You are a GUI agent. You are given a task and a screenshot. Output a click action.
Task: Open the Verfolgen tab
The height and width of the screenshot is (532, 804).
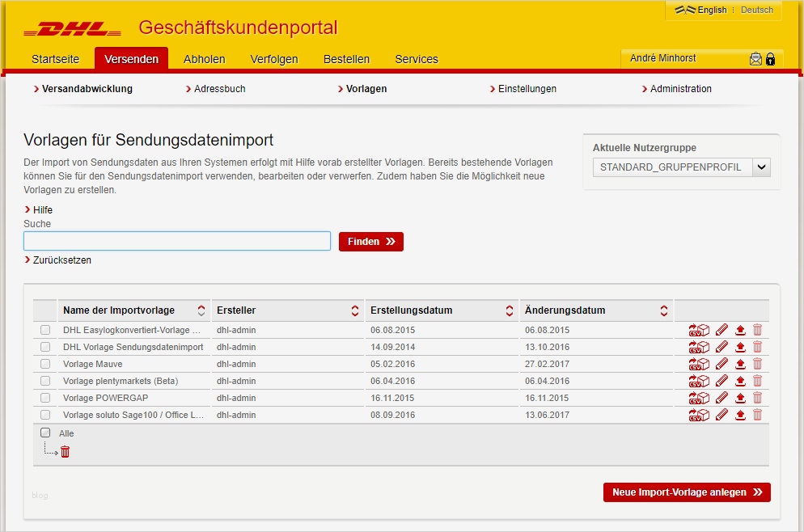click(274, 59)
